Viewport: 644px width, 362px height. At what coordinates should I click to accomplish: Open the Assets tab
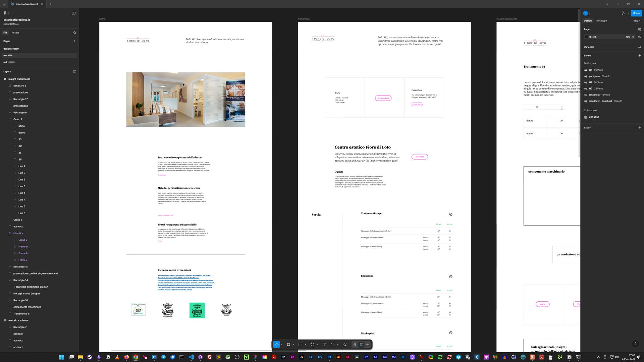(x=15, y=33)
